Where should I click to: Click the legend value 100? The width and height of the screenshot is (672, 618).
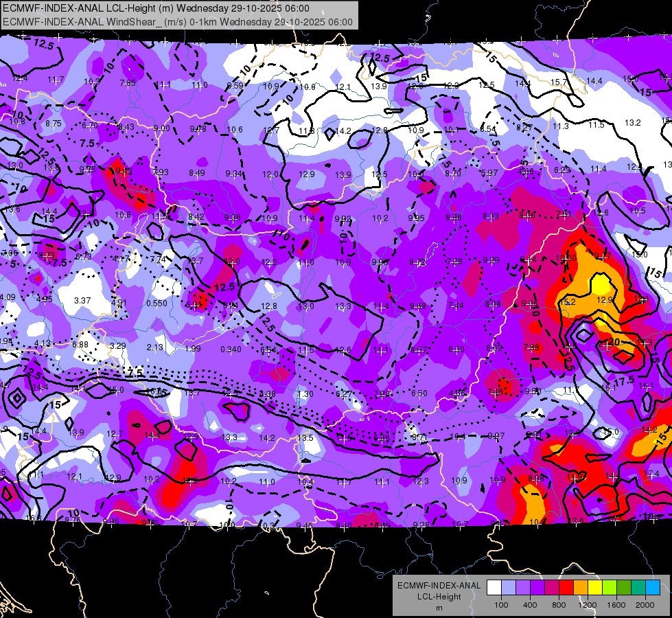click(x=501, y=605)
